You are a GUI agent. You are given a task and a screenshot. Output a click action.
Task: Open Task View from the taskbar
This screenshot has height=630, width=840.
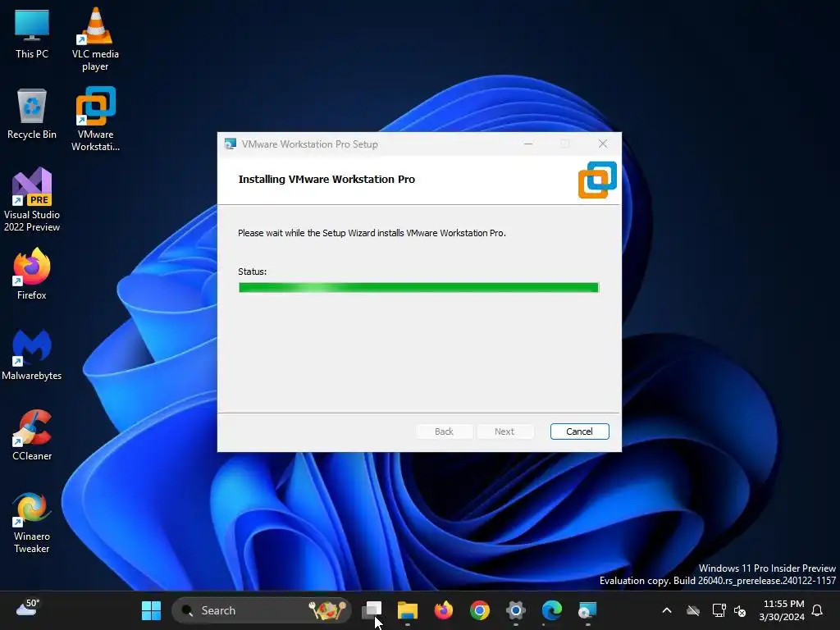coord(372,610)
